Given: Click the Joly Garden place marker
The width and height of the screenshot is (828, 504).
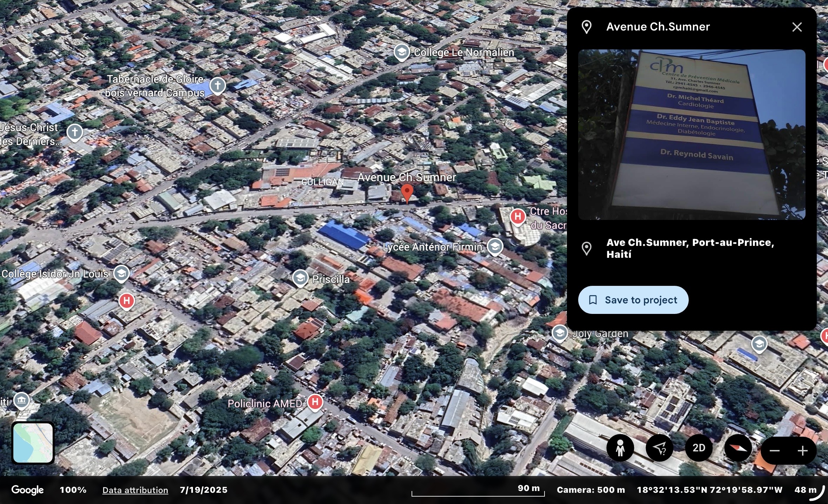Looking at the screenshot, I should point(560,333).
